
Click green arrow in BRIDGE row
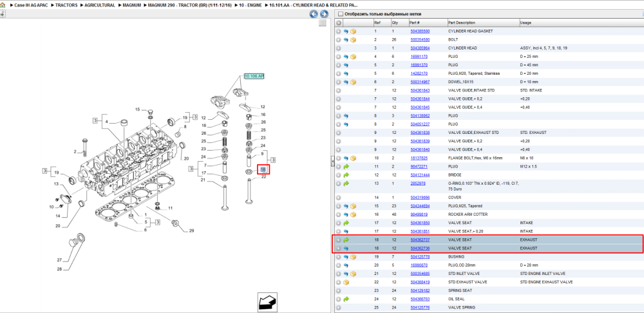[346, 175]
